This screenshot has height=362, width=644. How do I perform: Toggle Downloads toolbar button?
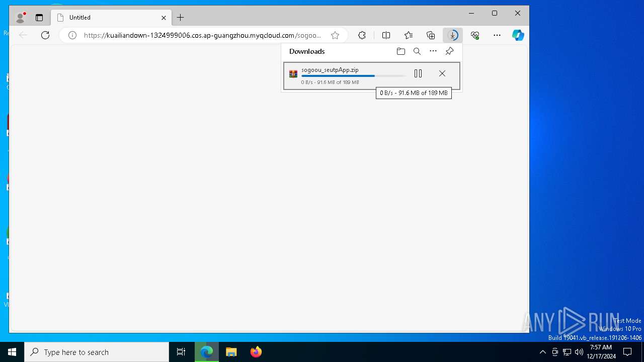[453, 35]
